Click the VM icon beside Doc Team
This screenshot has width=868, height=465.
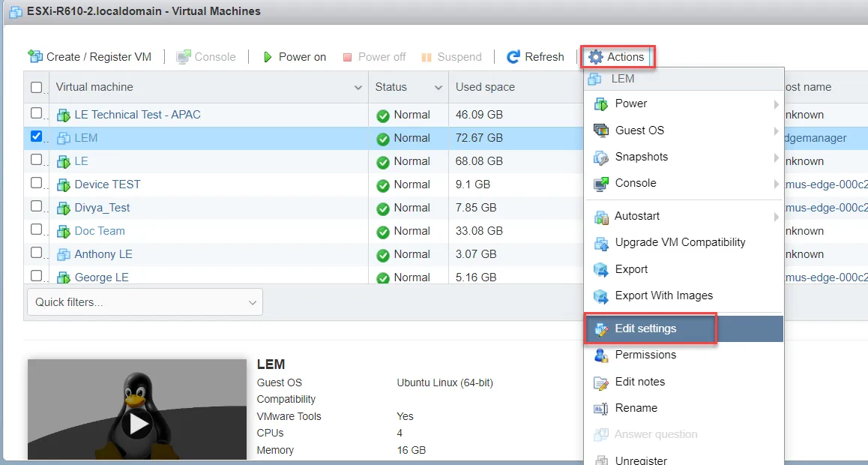(64, 232)
